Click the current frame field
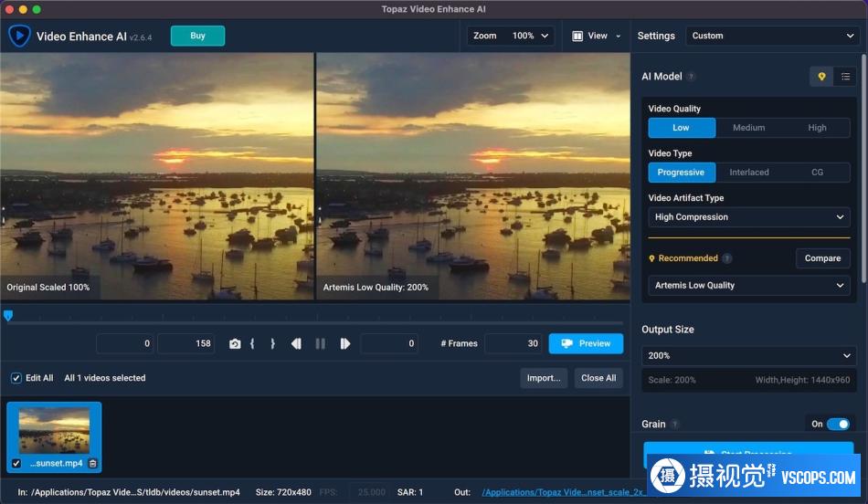 (389, 343)
